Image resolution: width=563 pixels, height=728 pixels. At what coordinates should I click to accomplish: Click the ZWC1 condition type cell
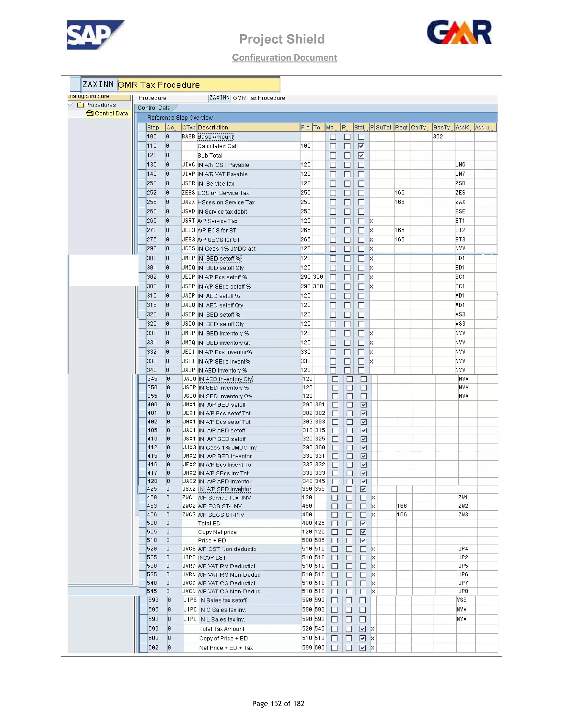coord(189,497)
